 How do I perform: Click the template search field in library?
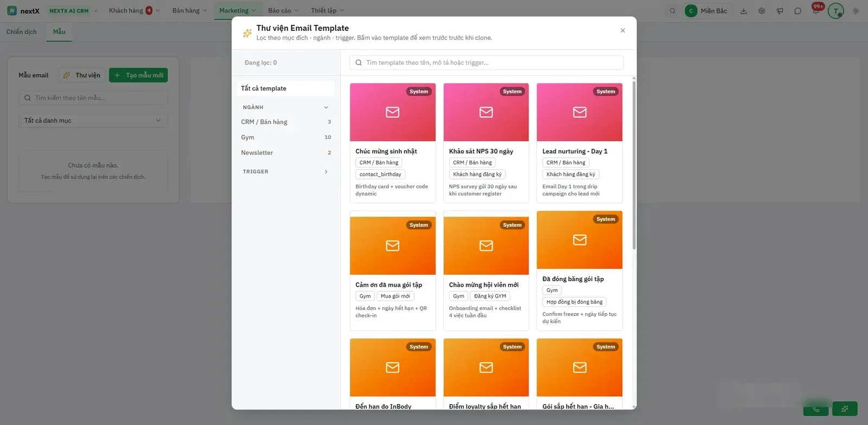[487, 63]
